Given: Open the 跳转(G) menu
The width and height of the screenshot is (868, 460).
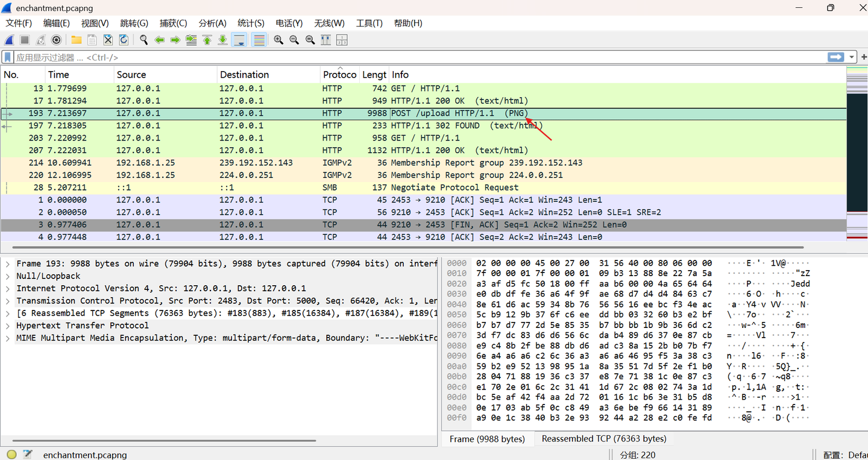Looking at the screenshot, I should [134, 23].
